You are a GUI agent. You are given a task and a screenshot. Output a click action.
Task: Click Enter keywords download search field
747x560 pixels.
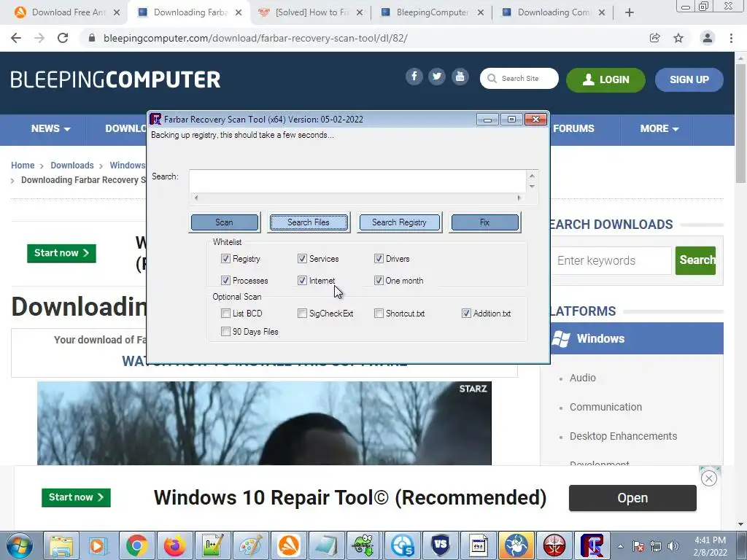point(612,260)
